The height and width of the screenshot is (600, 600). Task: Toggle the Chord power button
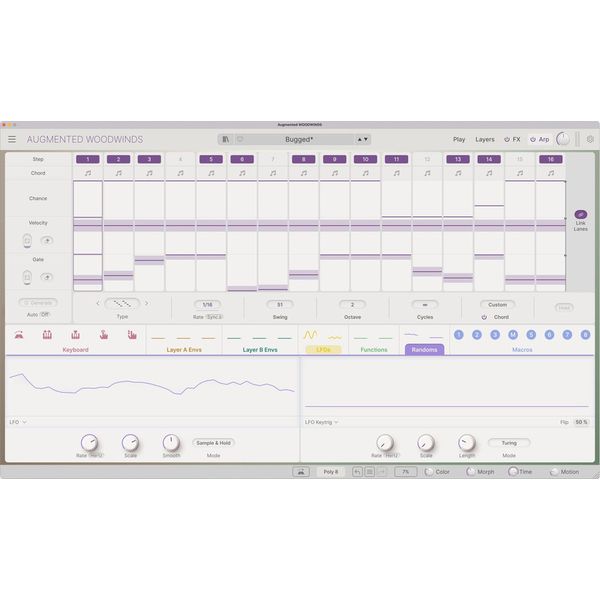pos(484,317)
